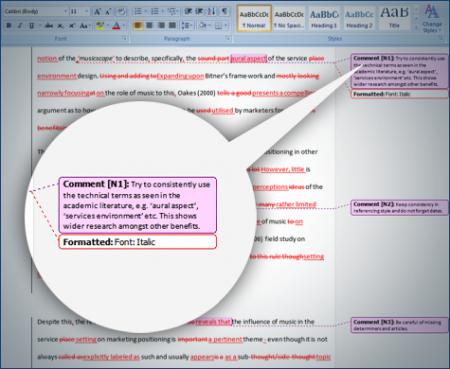This screenshot has width=450, height=369.
Task: Select comment N2 about referencing style
Action: 399,207
